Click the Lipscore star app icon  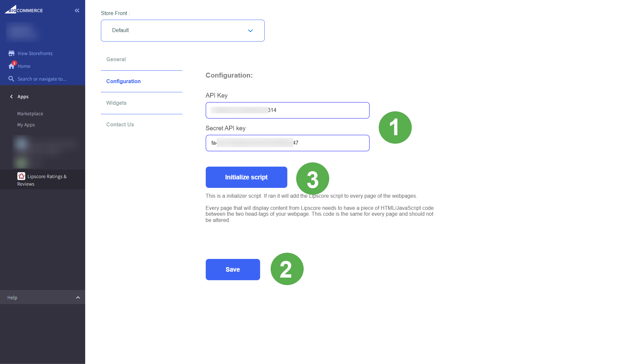coord(21,176)
